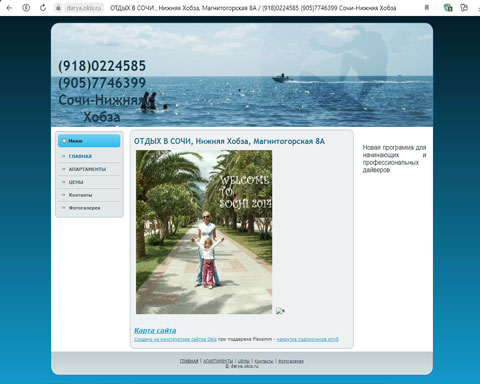Click the broken image icon beside photo
The width and height of the screenshot is (480, 384).
click(x=280, y=311)
